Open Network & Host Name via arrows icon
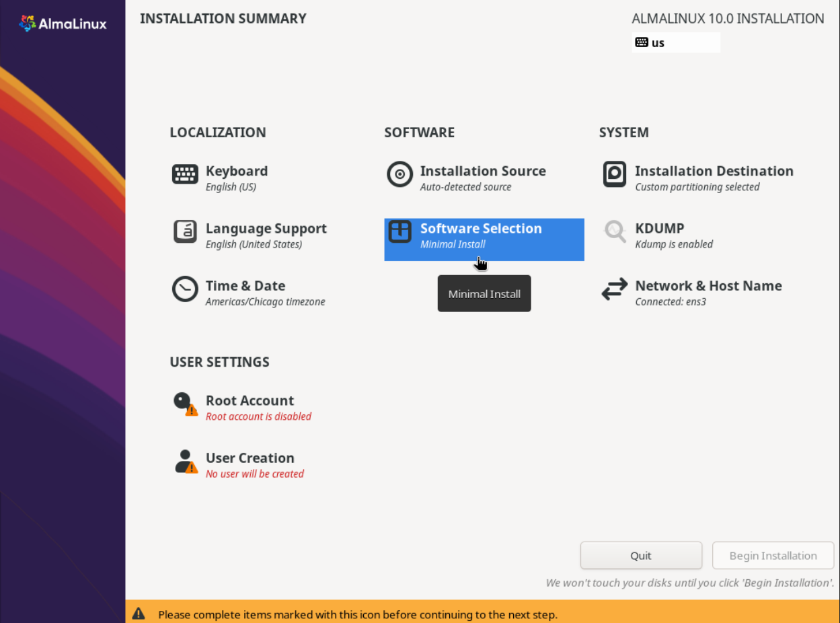840x623 pixels. click(x=615, y=289)
